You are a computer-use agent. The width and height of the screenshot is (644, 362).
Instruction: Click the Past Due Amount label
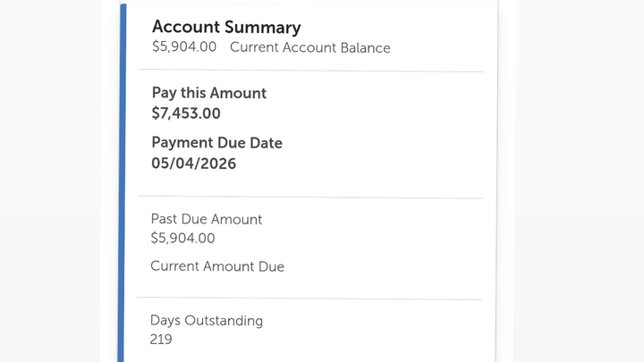click(207, 219)
